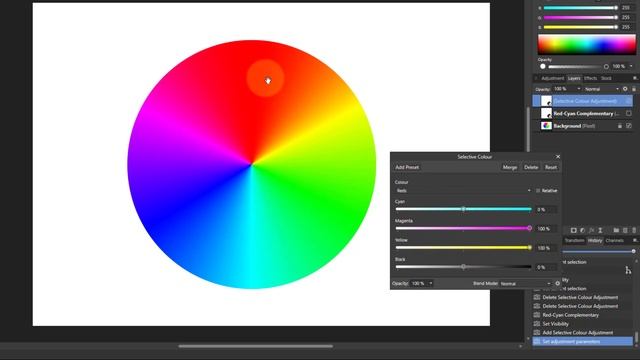Viewport: 640px width, 360px height.
Task: Click the lock icon in Layers panel header
Action: (x=634, y=89)
